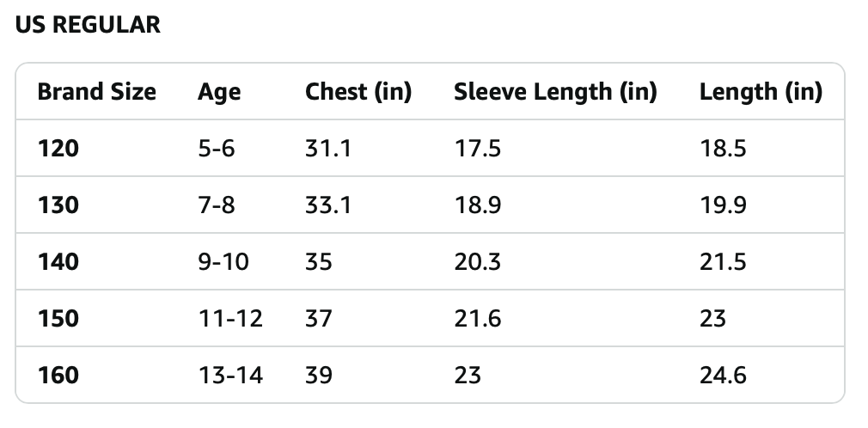Click sleeve length value 21.6
The width and height of the screenshot is (868, 428).
coord(477,318)
